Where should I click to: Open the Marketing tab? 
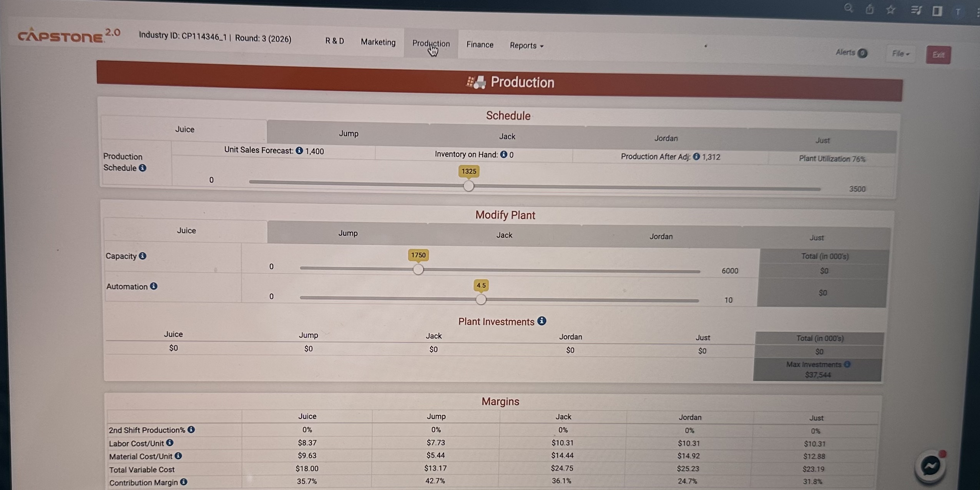(378, 42)
